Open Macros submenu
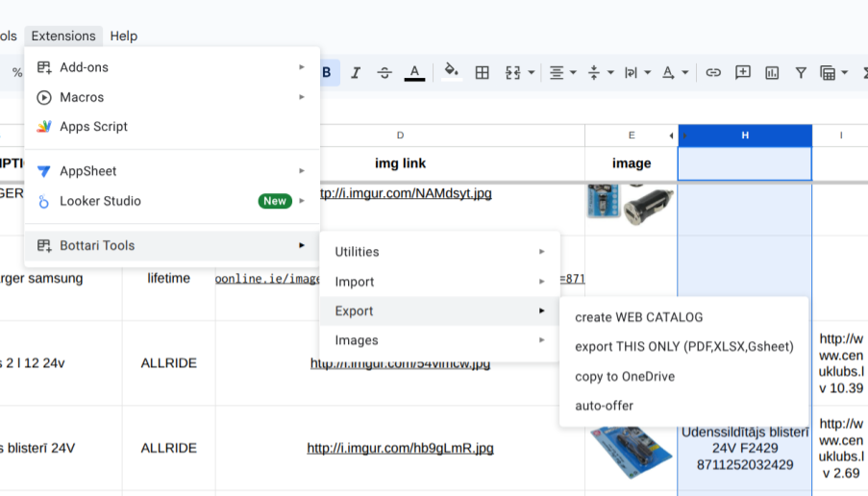The width and height of the screenshot is (868, 496). click(172, 97)
